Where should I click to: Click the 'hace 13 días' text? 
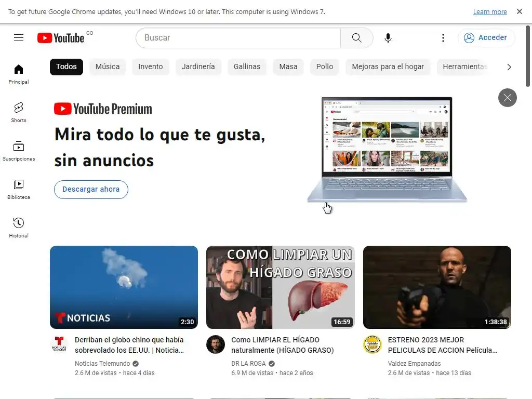pyautogui.click(x=454, y=373)
